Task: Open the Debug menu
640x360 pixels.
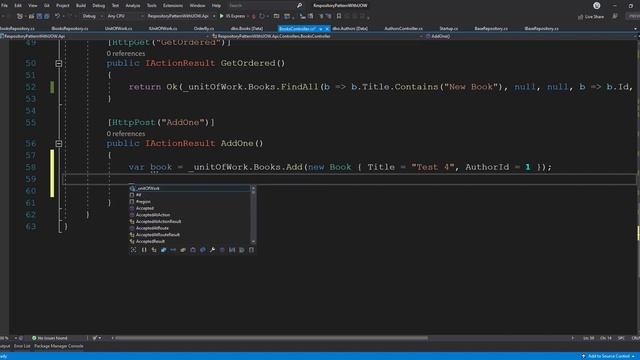Action: [98, 6]
